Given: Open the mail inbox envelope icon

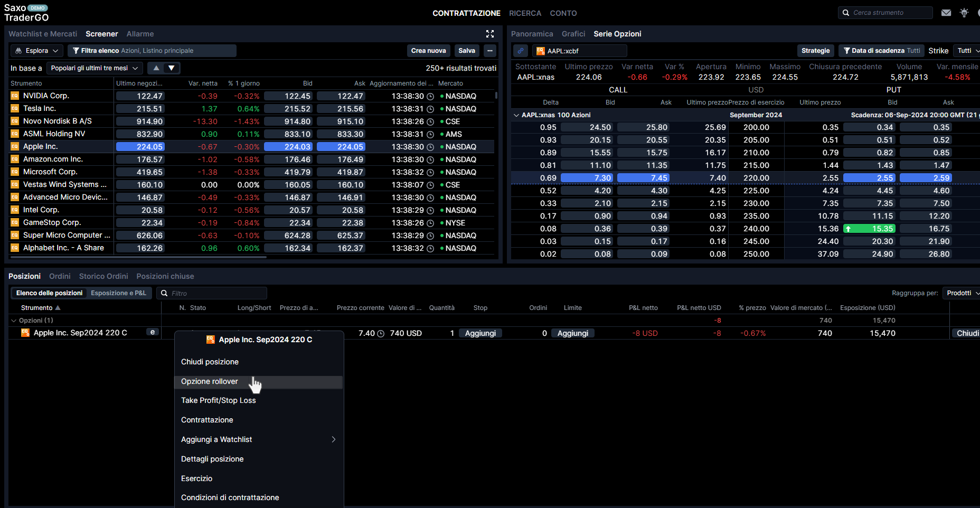Looking at the screenshot, I should click(946, 13).
